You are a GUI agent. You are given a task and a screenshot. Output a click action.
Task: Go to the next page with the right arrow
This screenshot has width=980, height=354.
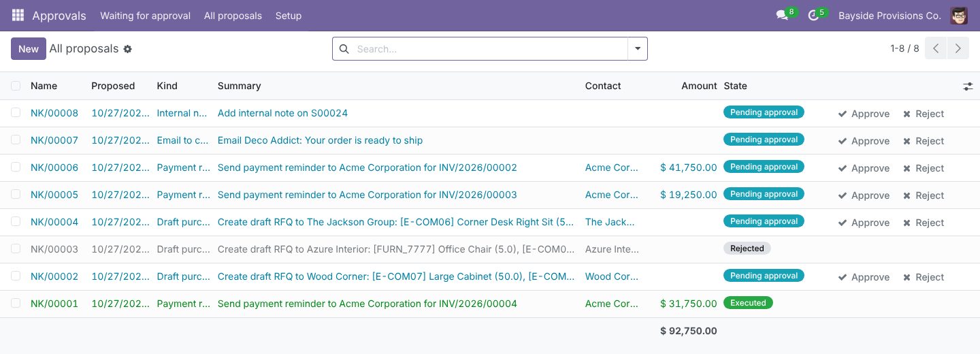pos(958,48)
